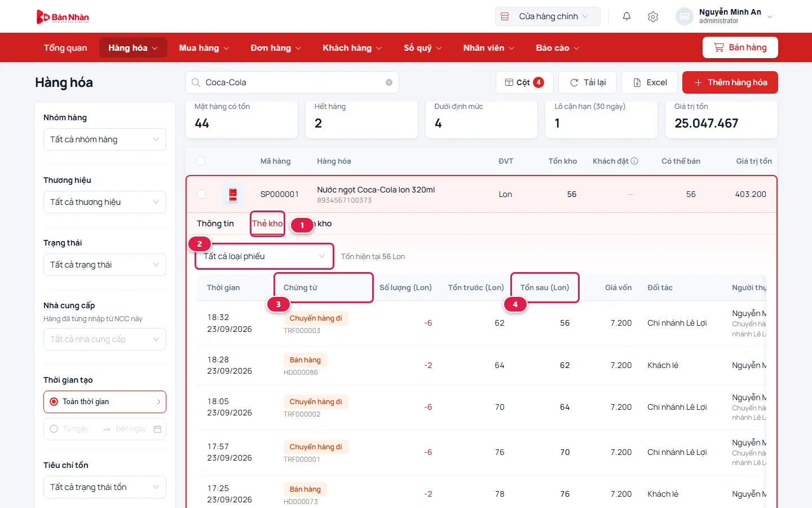The image size is (812, 508).
Task: Click the Tải lại button
Action: 588,82
